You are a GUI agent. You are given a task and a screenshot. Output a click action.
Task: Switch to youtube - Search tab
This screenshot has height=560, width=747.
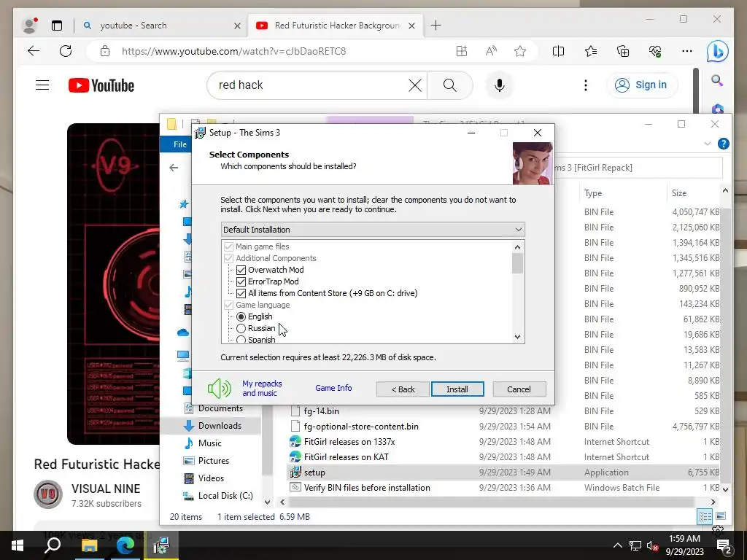160,26
